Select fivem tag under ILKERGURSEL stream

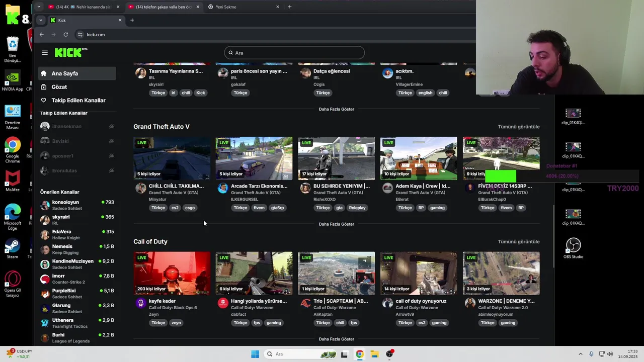point(259,208)
